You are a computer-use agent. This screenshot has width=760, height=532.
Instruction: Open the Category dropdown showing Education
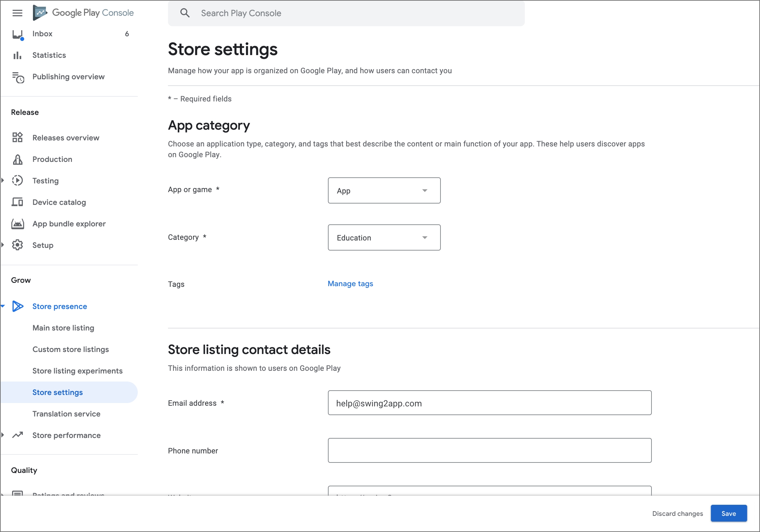[384, 237]
